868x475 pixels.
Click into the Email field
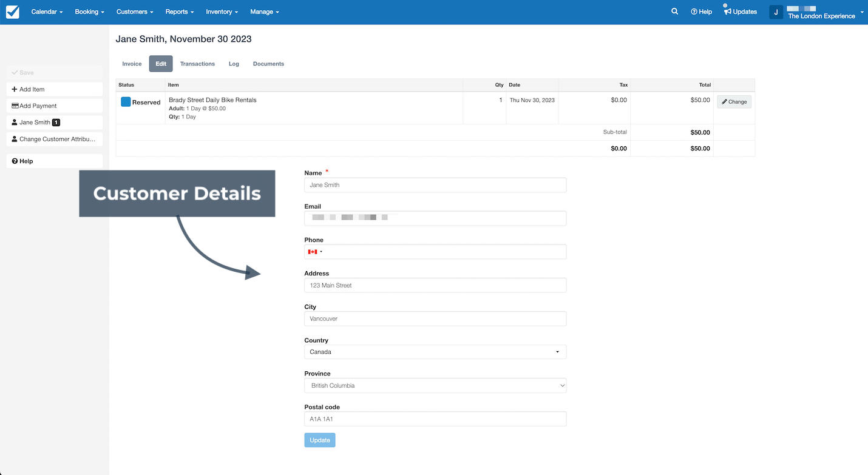(x=435, y=218)
